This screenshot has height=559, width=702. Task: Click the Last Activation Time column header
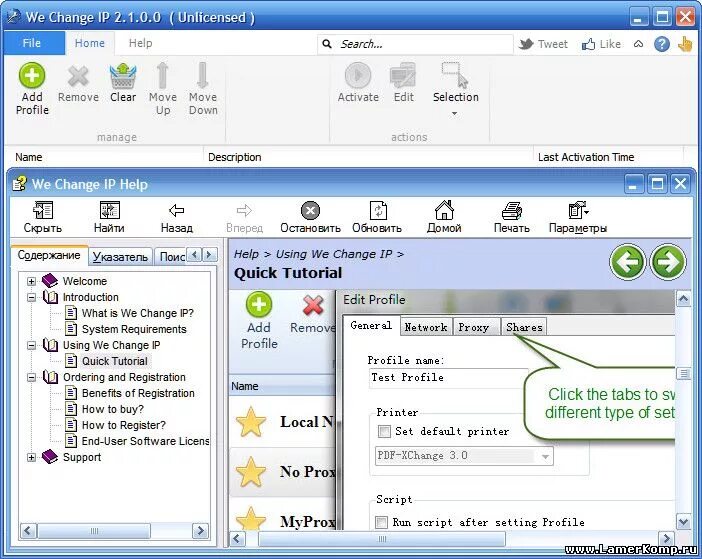click(x=609, y=157)
